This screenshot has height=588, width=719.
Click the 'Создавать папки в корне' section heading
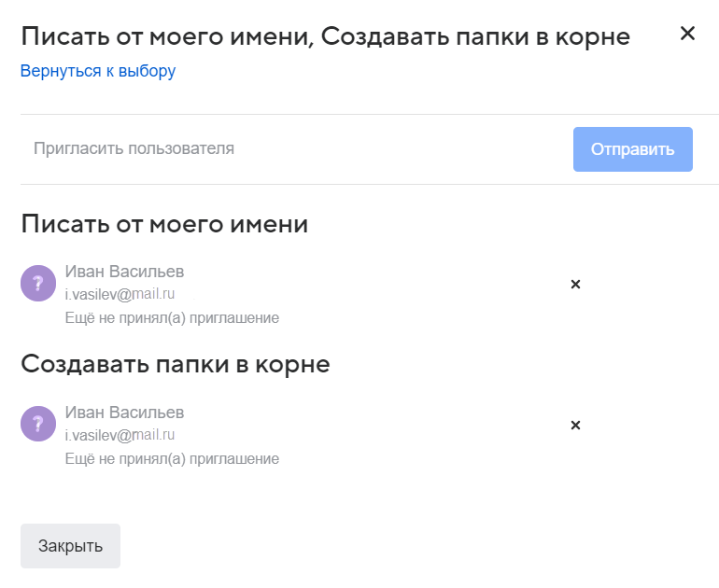click(176, 364)
